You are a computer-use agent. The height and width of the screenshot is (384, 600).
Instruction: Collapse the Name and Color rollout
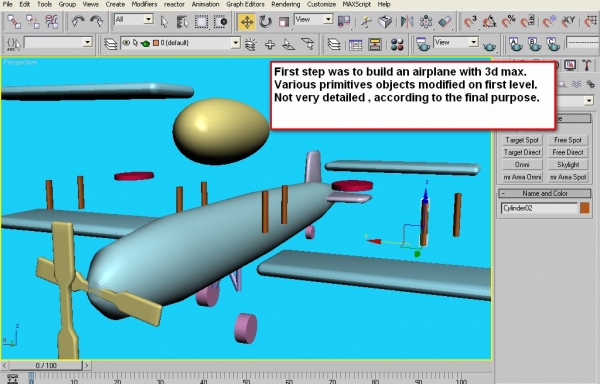[545, 193]
